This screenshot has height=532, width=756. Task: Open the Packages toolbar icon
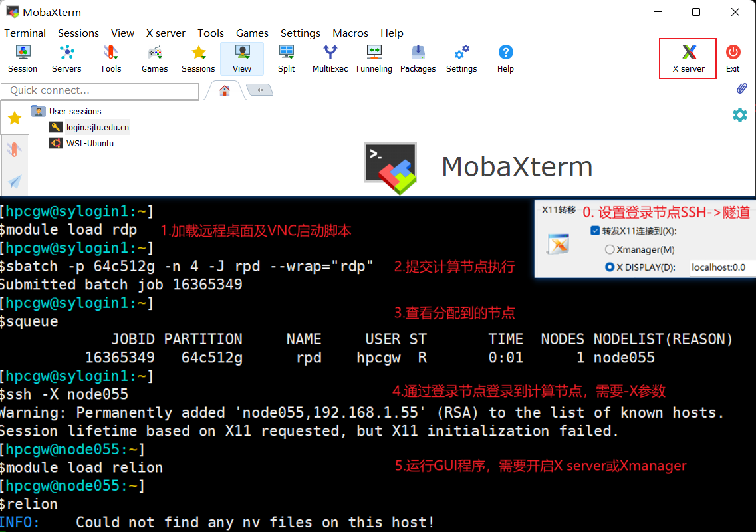pos(418,59)
